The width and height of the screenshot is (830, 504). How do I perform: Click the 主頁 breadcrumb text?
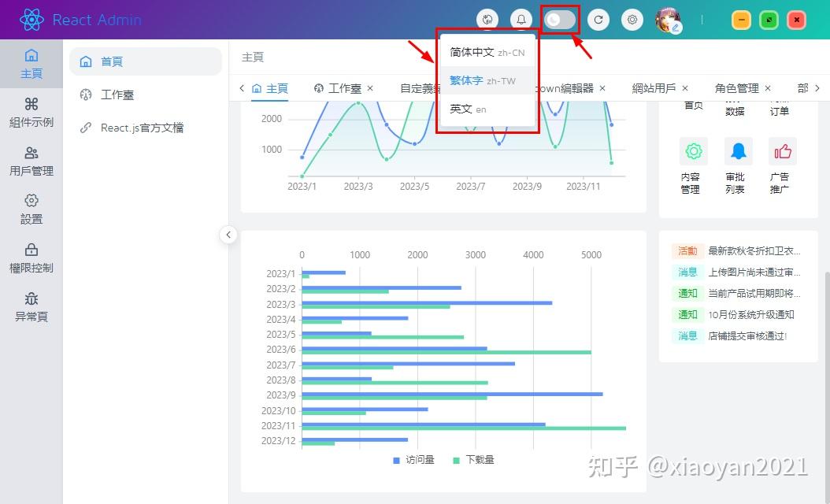(x=253, y=57)
